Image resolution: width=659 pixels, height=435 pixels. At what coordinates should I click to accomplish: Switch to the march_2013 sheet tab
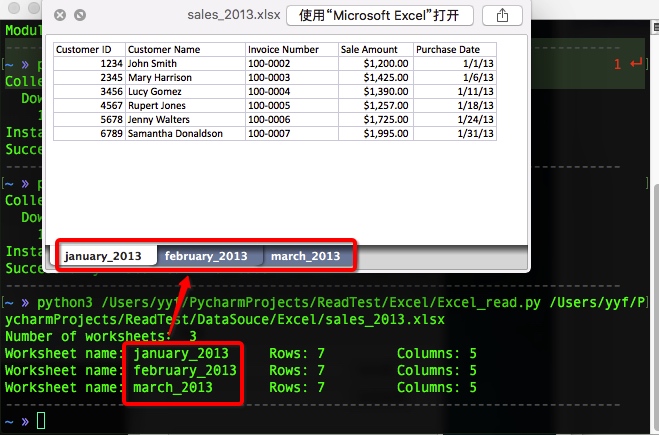[x=305, y=256]
